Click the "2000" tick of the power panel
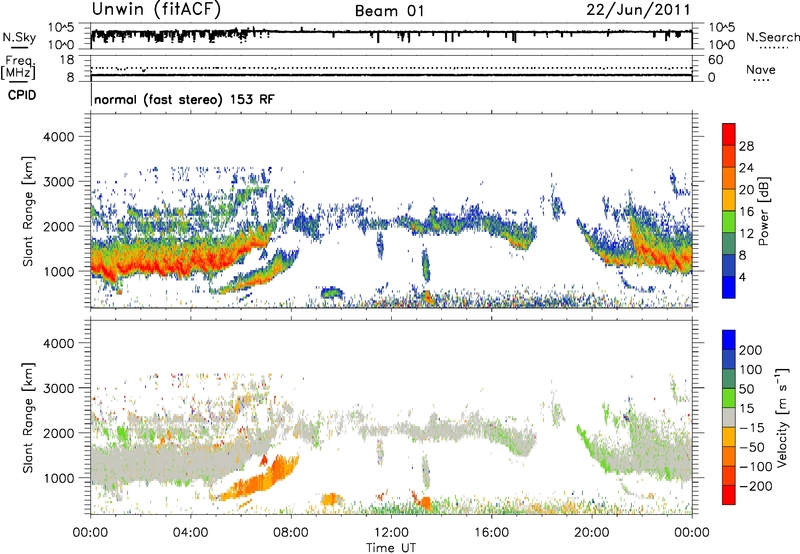The image size is (800, 554). point(58,226)
